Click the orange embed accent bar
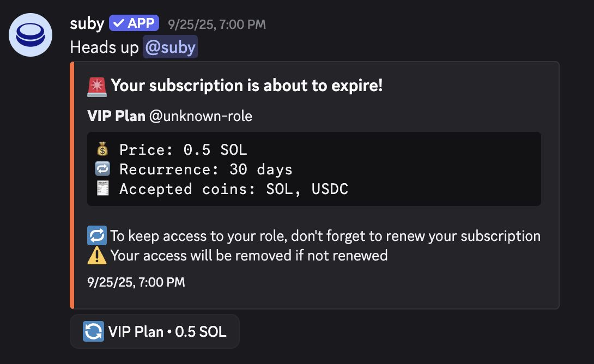Screen dimensions: 594x364 pos(72,185)
